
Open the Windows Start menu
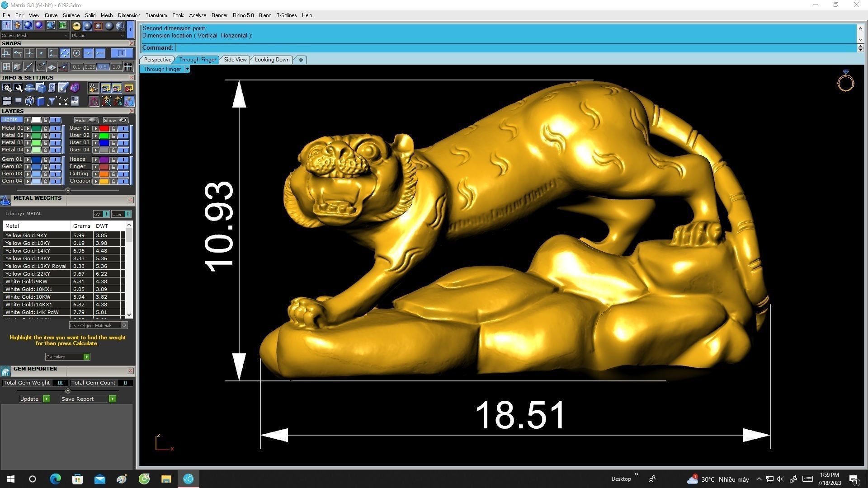pos(11,479)
